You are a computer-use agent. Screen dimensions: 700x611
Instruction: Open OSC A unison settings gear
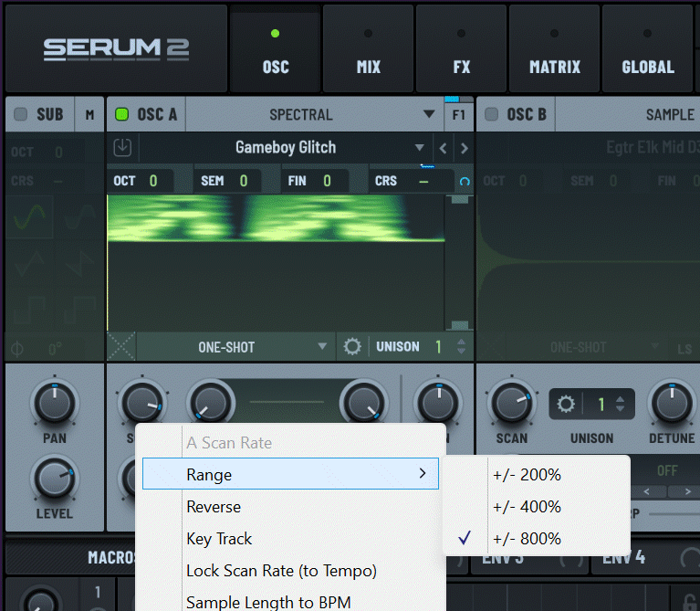pyautogui.click(x=352, y=346)
